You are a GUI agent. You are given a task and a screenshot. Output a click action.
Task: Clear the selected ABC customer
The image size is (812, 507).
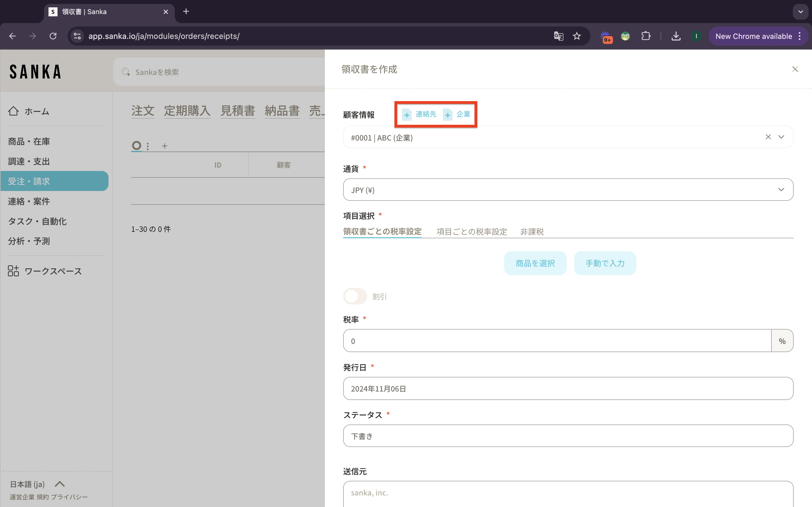point(768,137)
